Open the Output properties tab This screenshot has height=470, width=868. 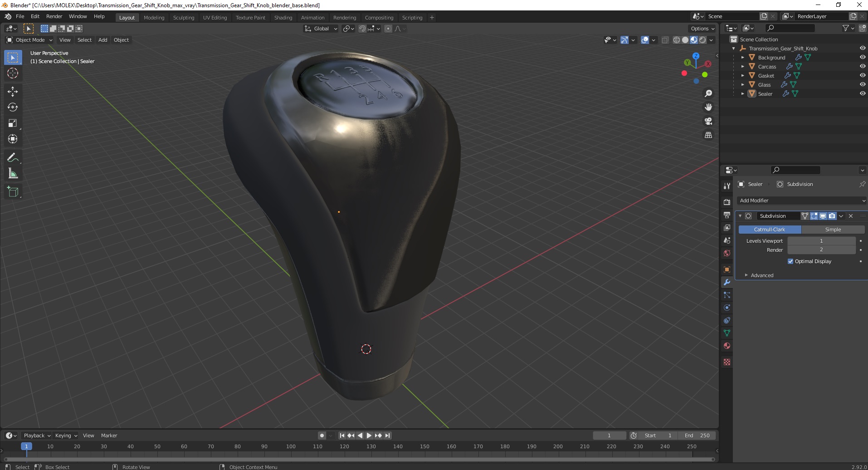(x=727, y=215)
